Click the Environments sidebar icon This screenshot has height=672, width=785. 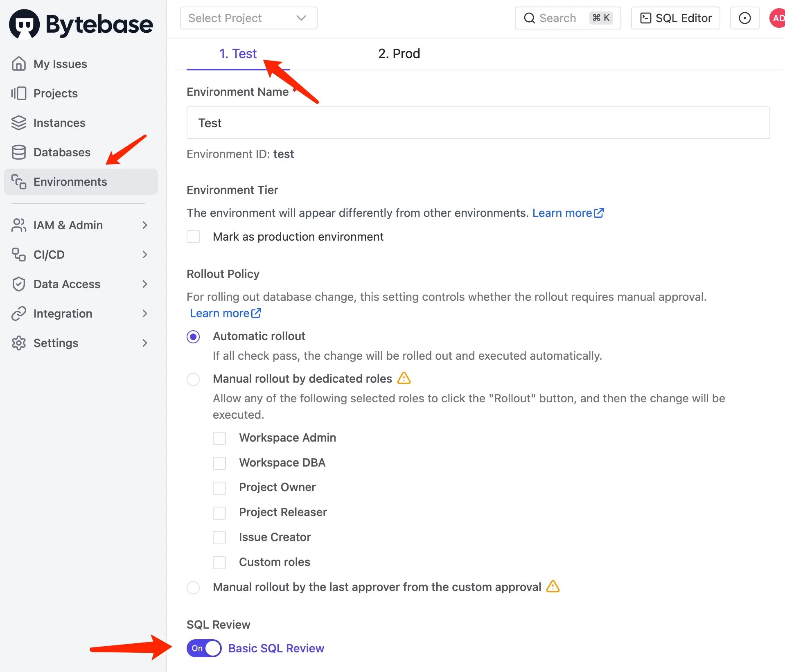[x=19, y=182]
